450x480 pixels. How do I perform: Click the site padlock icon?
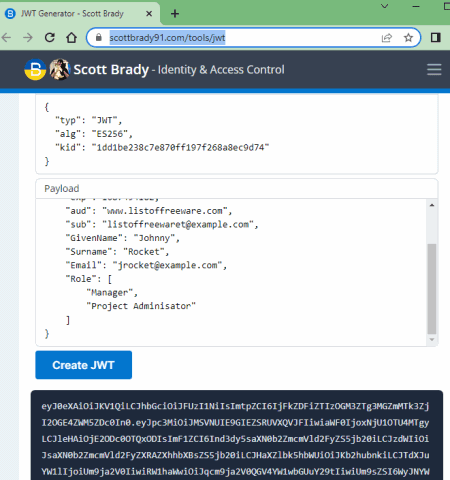coord(99,37)
